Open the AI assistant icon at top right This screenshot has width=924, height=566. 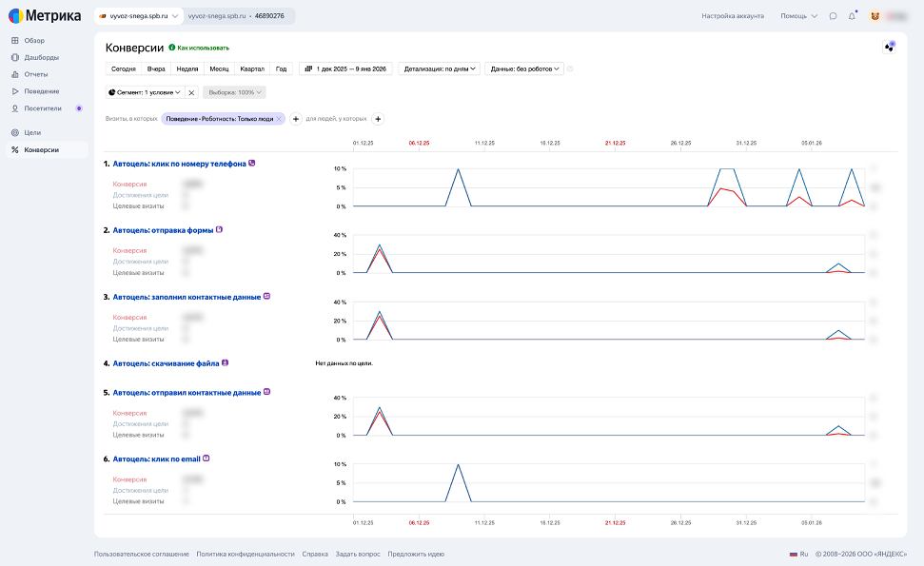[x=889, y=47]
